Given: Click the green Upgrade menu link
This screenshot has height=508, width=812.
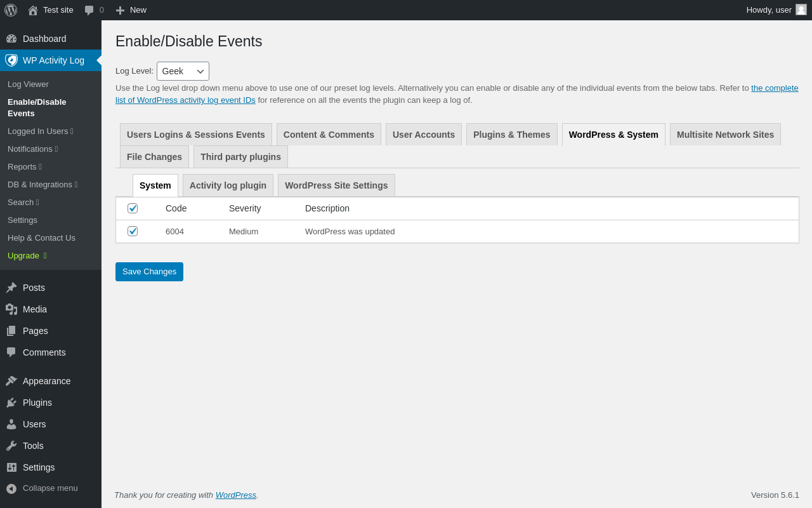Looking at the screenshot, I should pos(23,256).
